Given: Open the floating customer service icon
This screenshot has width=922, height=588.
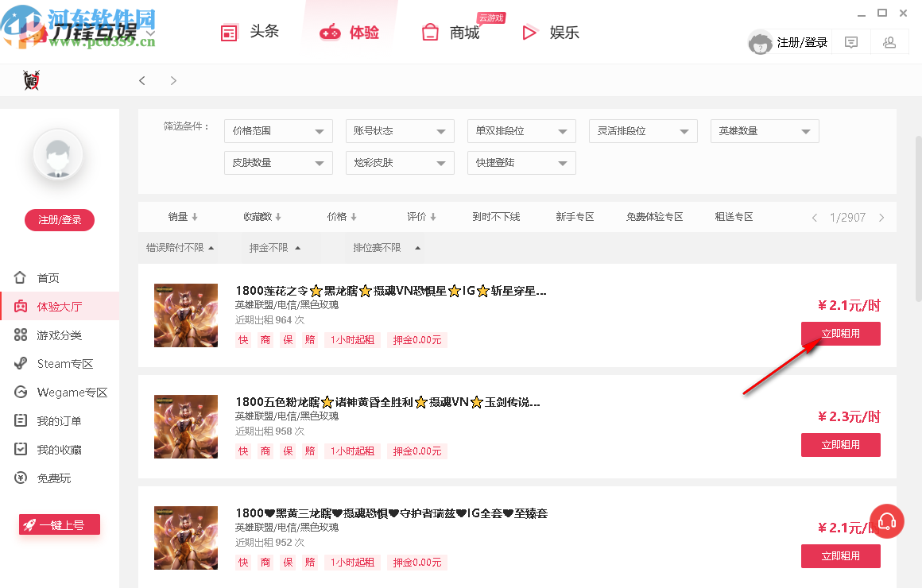Looking at the screenshot, I should click(x=887, y=520).
